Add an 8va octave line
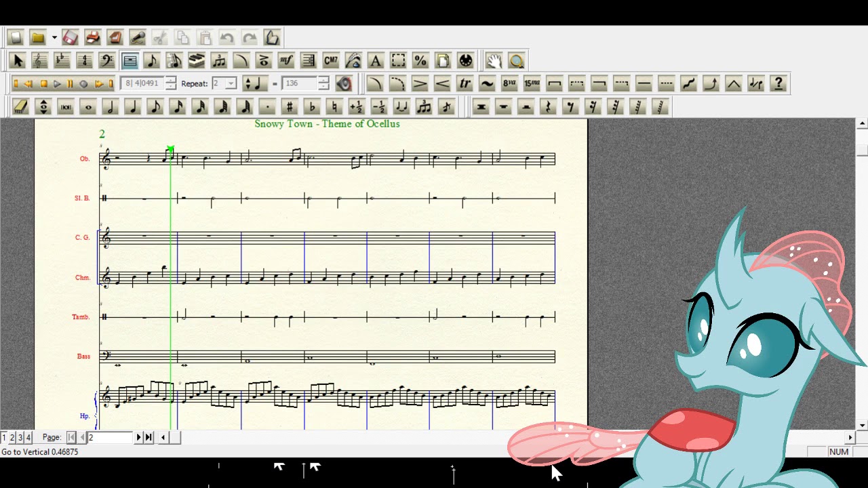868x488 pixels. click(x=509, y=84)
